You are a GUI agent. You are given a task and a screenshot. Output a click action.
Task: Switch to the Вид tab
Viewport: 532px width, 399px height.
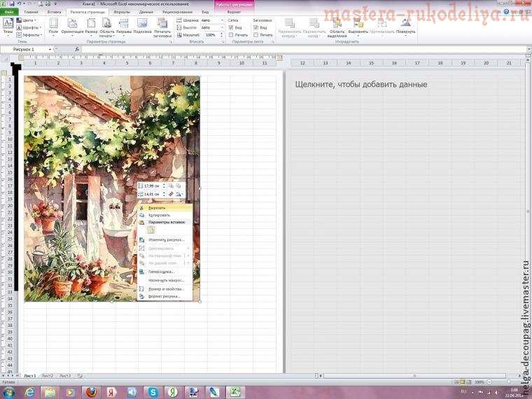point(205,12)
